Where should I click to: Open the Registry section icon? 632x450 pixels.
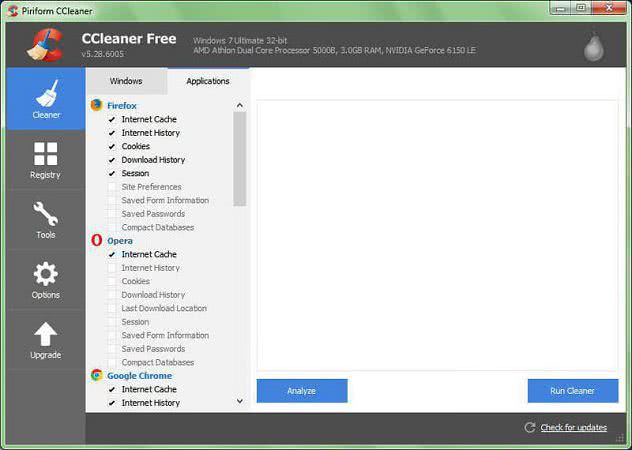point(45,154)
